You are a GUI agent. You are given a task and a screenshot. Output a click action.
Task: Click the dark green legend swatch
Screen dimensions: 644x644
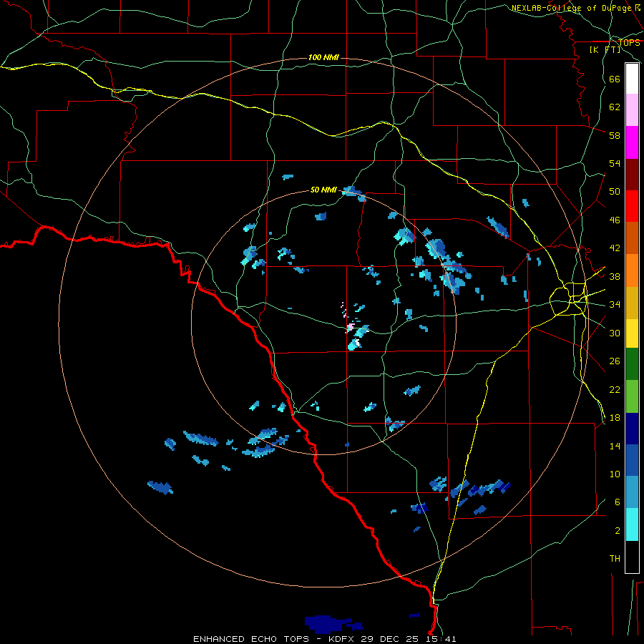point(632,364)
